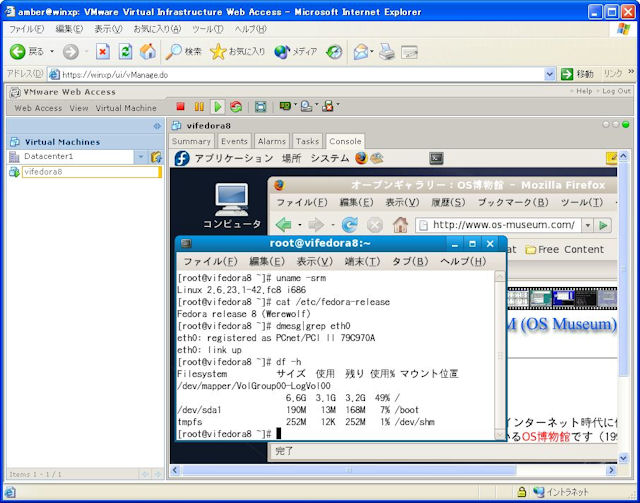Image resolution: width=640 pixels, height=503 pixels.
Task: Open the コンピュータ desktop icon
Action: click(x=231, y=205)
